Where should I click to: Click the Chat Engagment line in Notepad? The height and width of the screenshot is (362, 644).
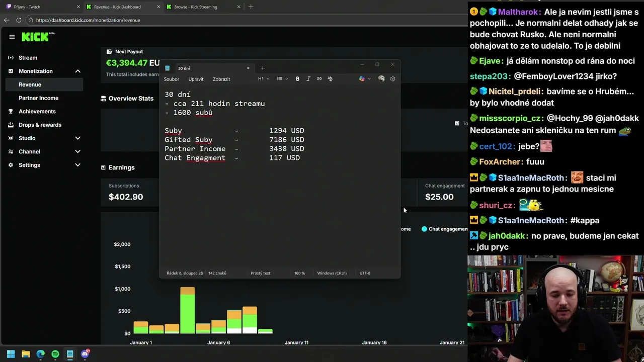click(232, 158)
